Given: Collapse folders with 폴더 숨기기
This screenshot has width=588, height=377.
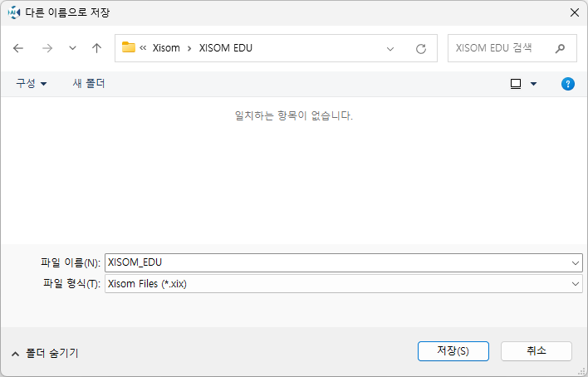Looking at the screenshot, I should pos(45,353).
